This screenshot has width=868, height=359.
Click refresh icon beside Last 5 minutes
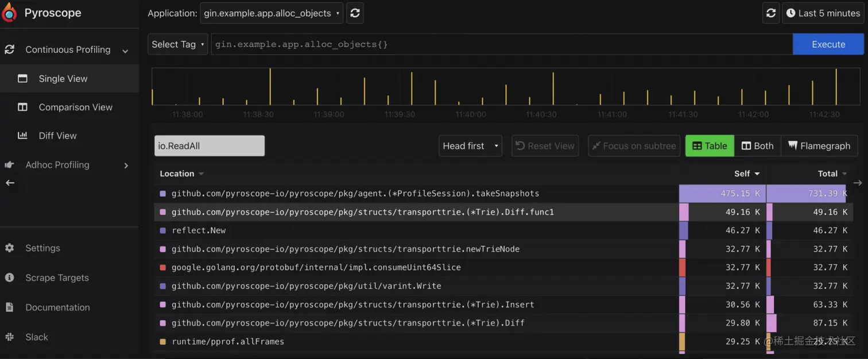[x=771, y=13]
